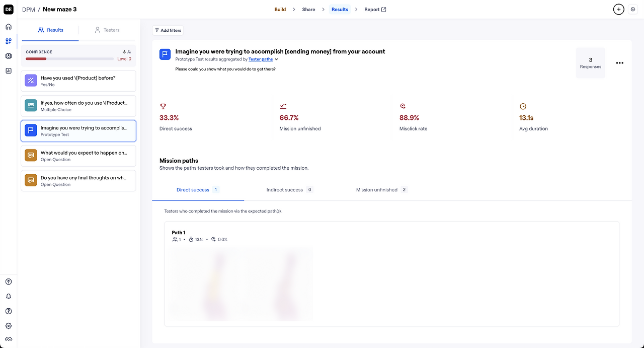Open the help question mark icon
The height and width of the screenshot is (348, 644).
8,311
